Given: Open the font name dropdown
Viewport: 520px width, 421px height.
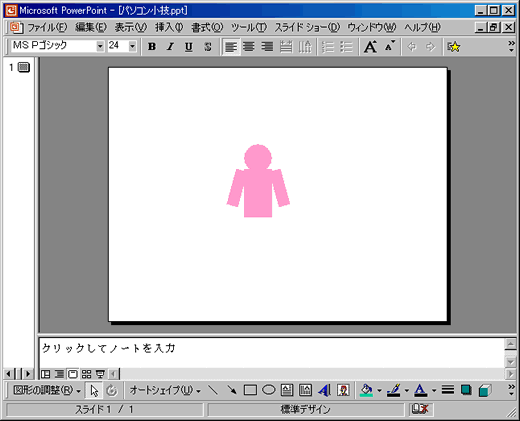Looking at the screenshot, I should coord(100,46).
